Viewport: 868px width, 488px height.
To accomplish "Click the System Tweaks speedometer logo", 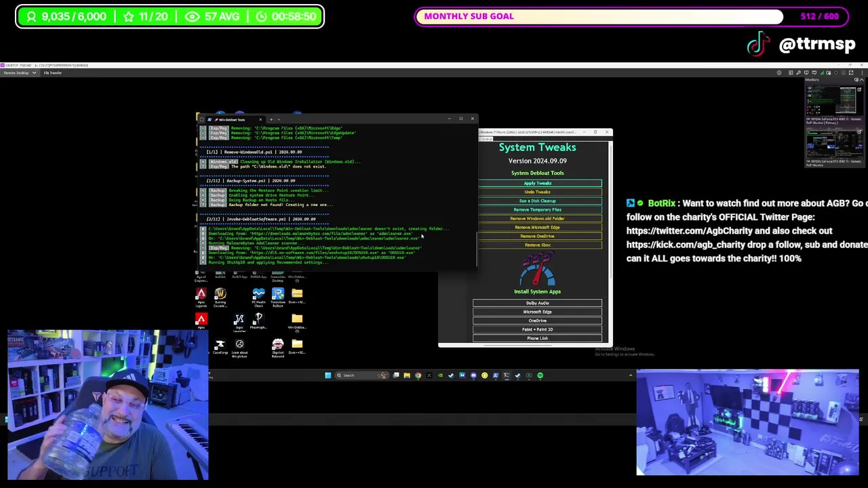I will pyautogui.click(x=537, y=270).
